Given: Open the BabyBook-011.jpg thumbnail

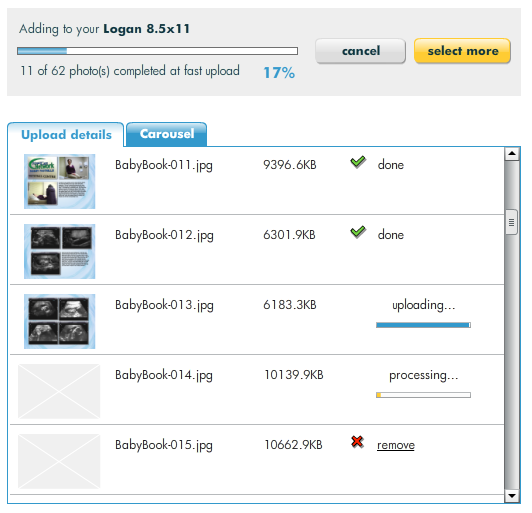Looking at the screenshot, I should coord(59,181).
